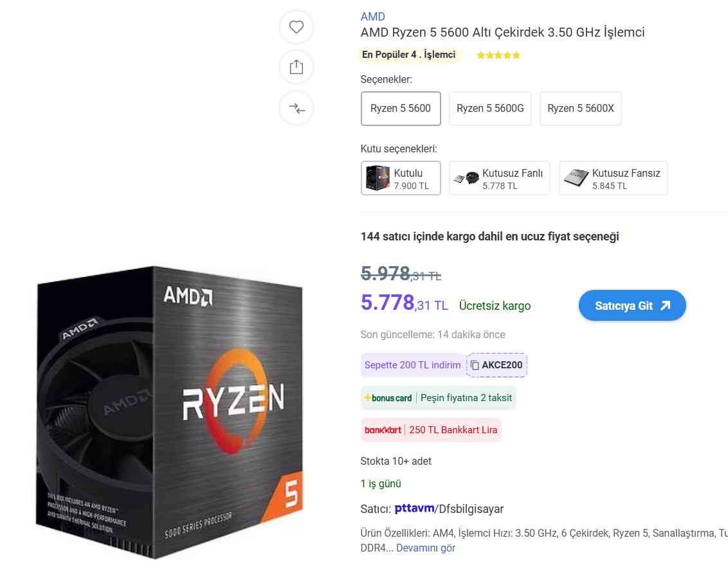Click the five-star rating stars
This screenshot has height=574, width=728.
(498, 55)
